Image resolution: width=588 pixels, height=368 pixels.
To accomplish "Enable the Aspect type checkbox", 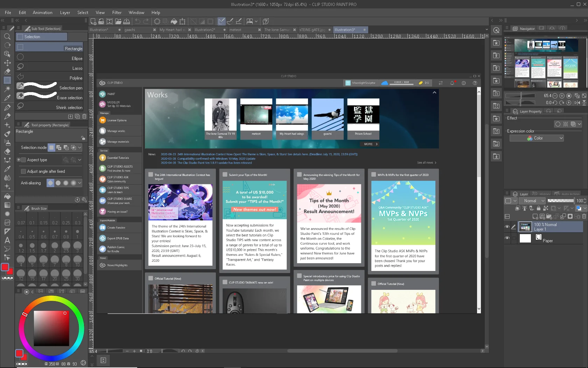I will 23,160.
